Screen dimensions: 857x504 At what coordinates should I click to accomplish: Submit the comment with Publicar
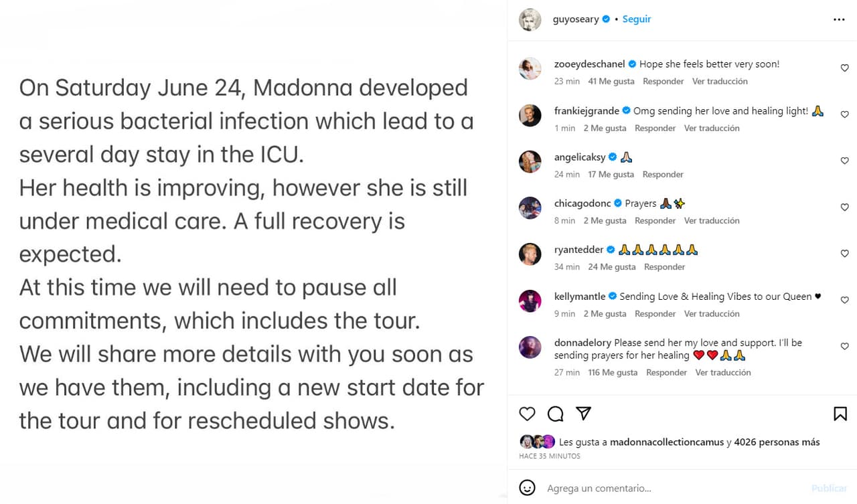pyautogui.click(x=829, y=488)
